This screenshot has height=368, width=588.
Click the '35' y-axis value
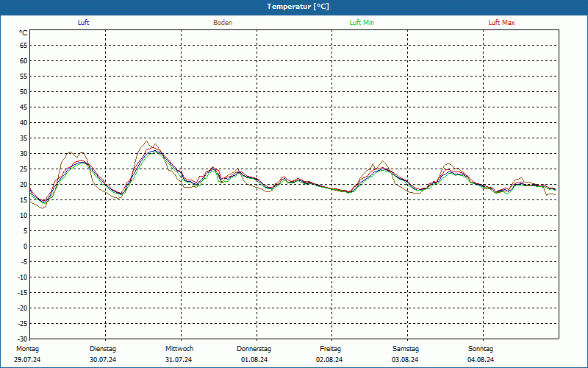(x=24, y=138)
